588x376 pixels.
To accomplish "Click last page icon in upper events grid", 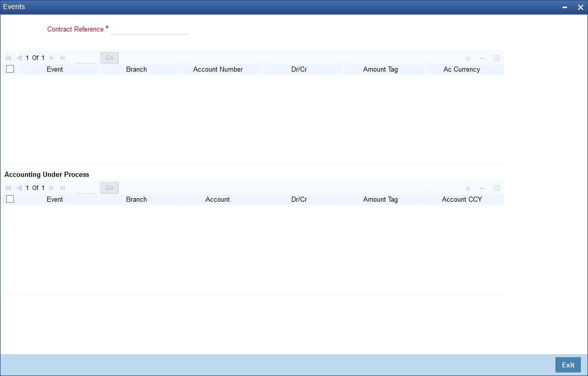I will [63, 58].
